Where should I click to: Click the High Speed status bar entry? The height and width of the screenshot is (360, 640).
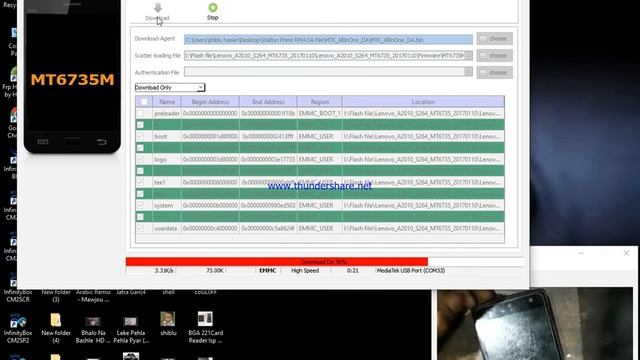305,270
